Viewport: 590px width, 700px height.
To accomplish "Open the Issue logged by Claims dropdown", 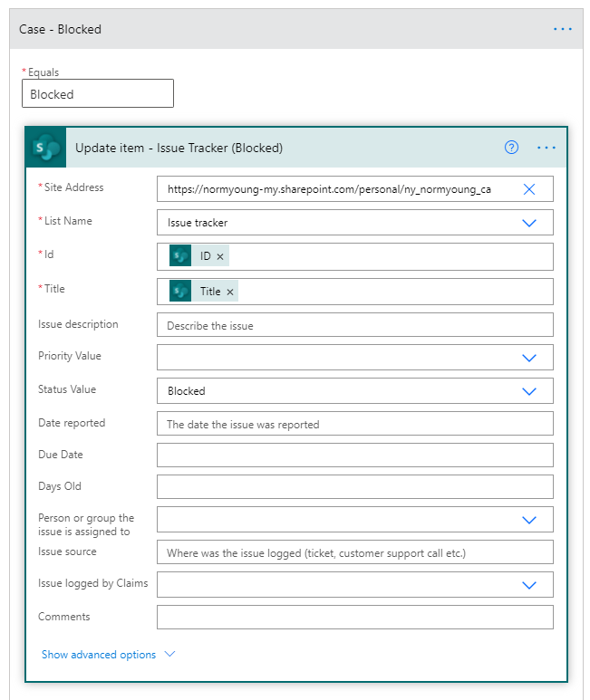I will (x=529, y=585).
